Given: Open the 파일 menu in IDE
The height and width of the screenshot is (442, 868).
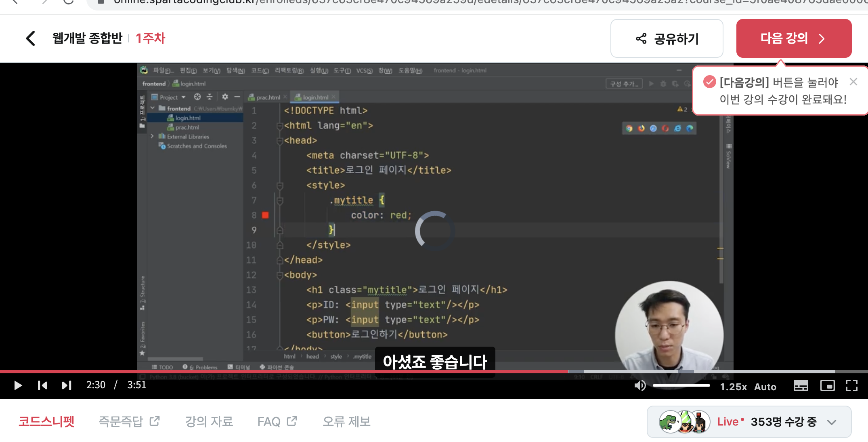Looking at the screenshot, I should point(163,71).
